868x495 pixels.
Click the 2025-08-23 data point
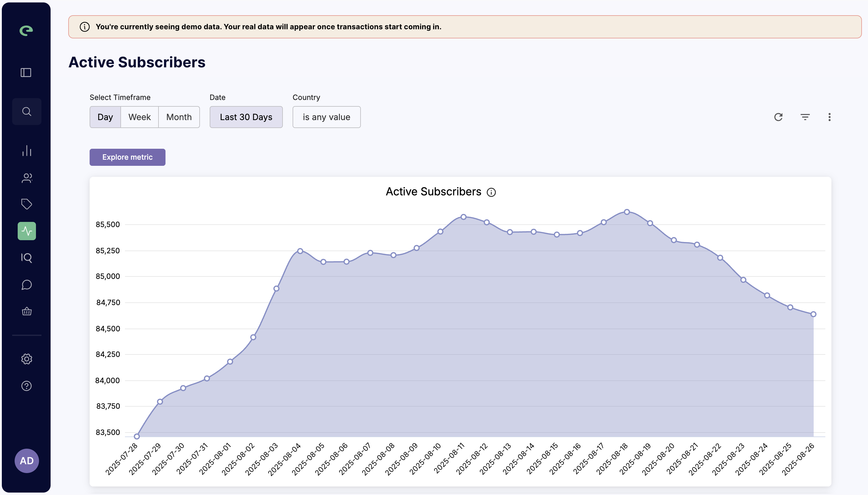[743, 280]
